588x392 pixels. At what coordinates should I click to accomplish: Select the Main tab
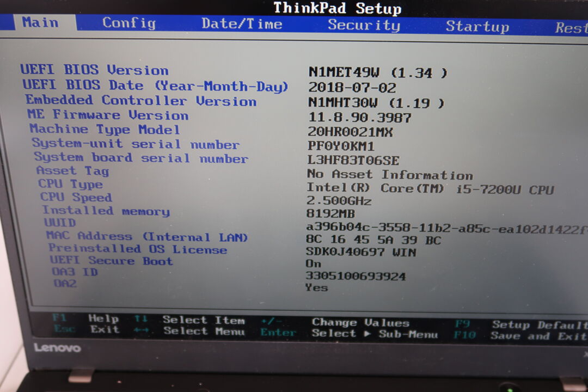pos(40,22)
